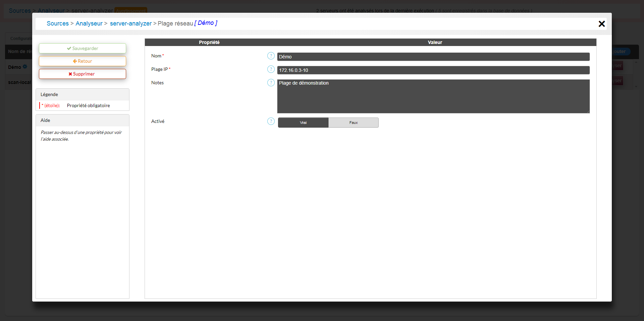Click inside the Notes text area
Viewport: 644px width, 321px height.
[433, 96]
